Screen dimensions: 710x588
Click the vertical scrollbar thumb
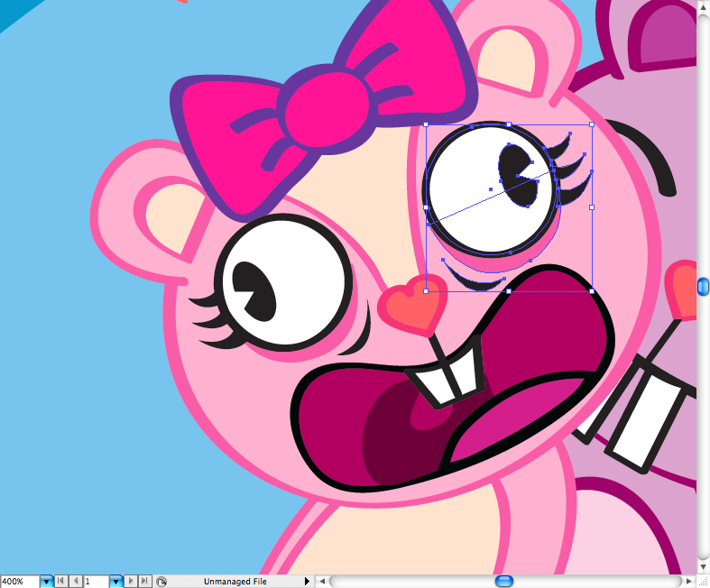click(703, 286)
